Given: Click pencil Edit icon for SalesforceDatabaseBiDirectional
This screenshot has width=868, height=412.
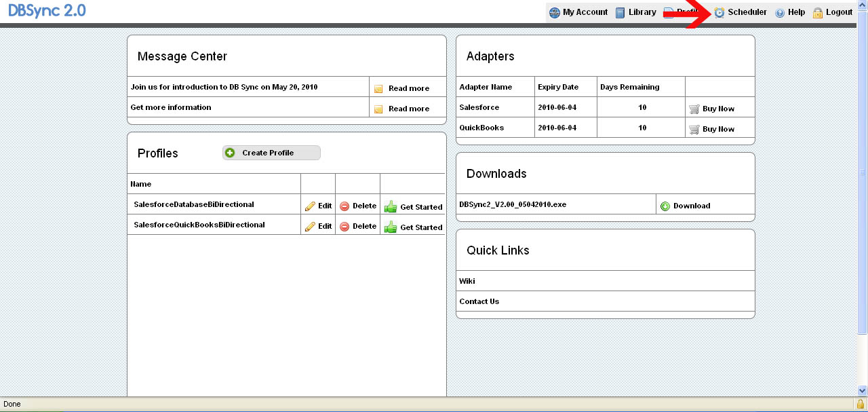Looking at the screenshot, I should 311,206.
